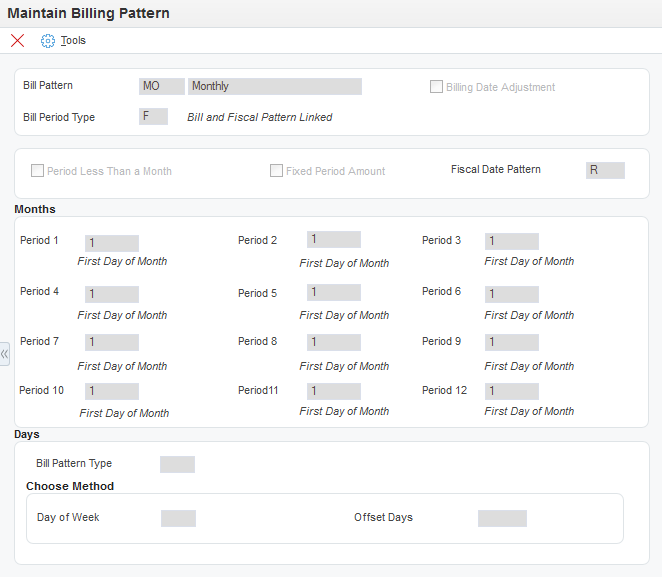Click the red X cancel icon
Viewport: 662px width, 577px height.
pyautogui.click(x=17, y=41)
